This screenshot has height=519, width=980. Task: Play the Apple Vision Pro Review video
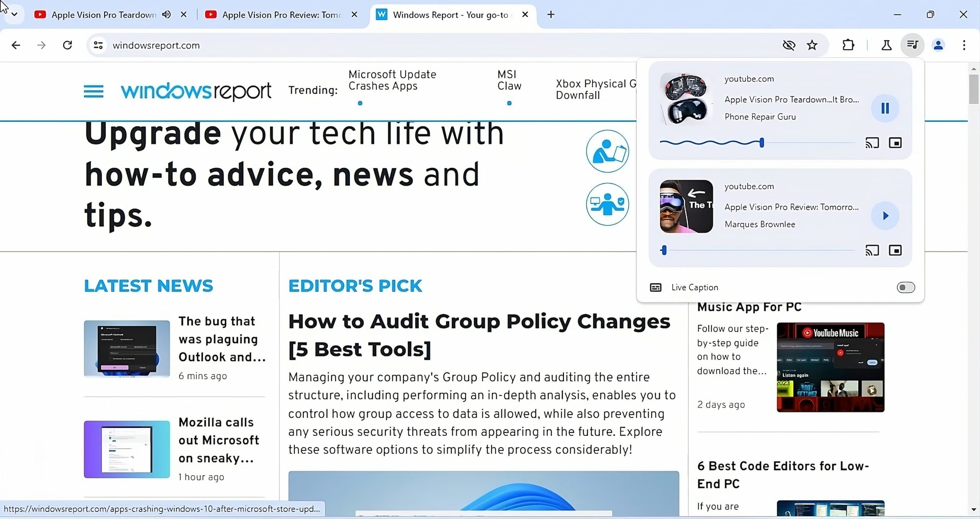pyautogui.click(x=885, y=216)
